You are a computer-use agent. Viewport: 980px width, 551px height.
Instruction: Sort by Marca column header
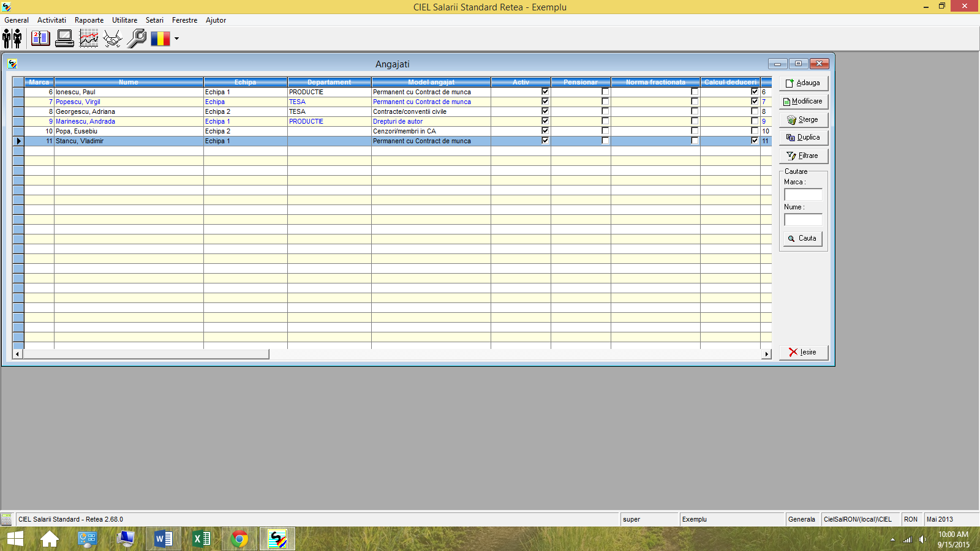pos(39,82)
